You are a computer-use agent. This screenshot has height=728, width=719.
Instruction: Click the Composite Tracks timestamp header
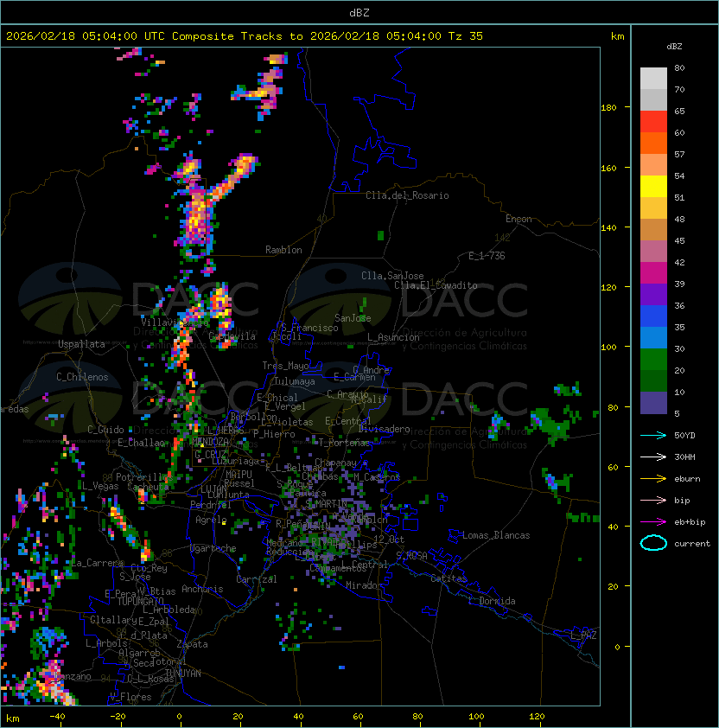coord(245,36)
